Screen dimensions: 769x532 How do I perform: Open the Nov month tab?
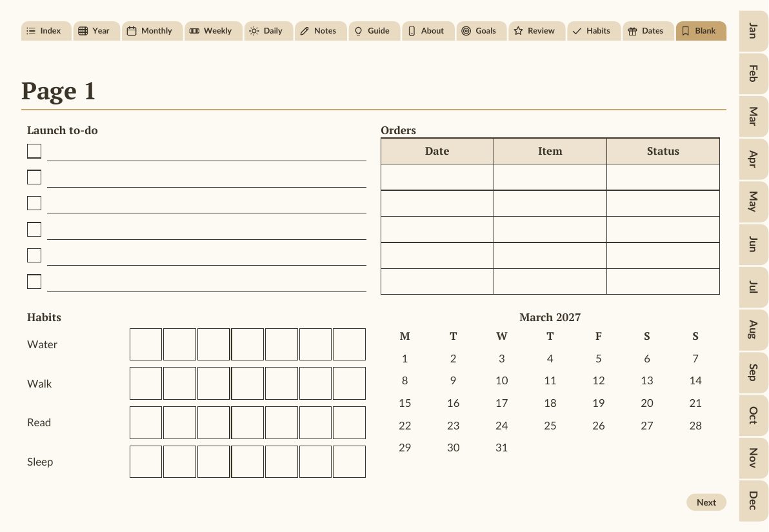pyautogui.click(x=754, y=458)
